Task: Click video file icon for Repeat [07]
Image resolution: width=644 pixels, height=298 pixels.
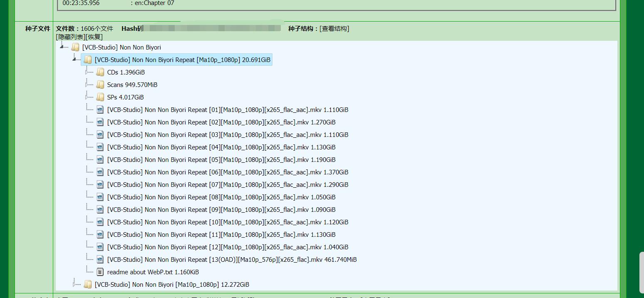Action: 100,184
